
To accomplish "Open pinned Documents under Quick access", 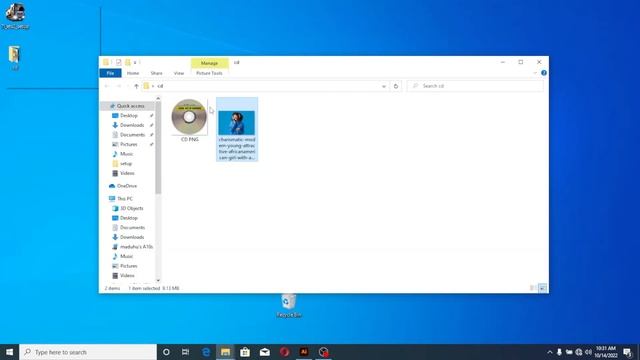I will click(132, 135).
